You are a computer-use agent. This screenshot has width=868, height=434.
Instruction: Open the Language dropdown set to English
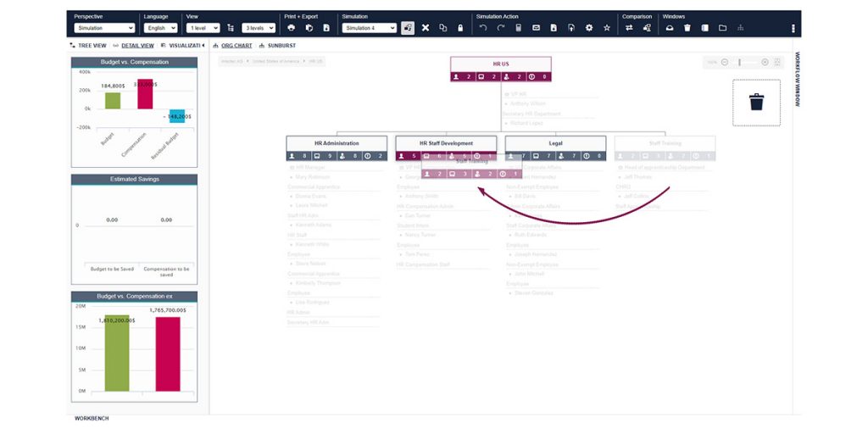pyautogui.click(x=160, y=28)
